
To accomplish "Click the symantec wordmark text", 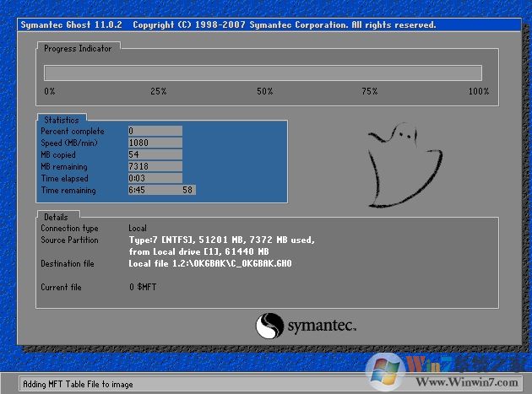I will [322, 326].
